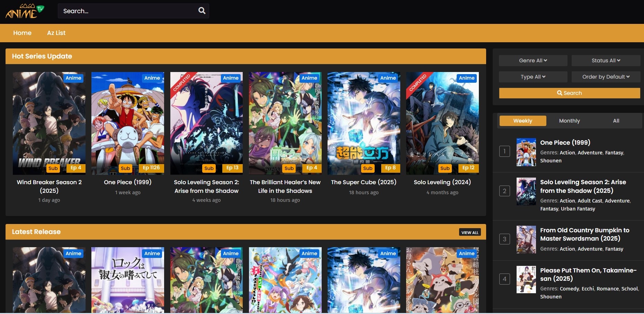Open The Super Cube poster in Hot Series
Image resolution: width=644 pixels, height=314 pixels.
pyautogui.click(x=364, y=123)
